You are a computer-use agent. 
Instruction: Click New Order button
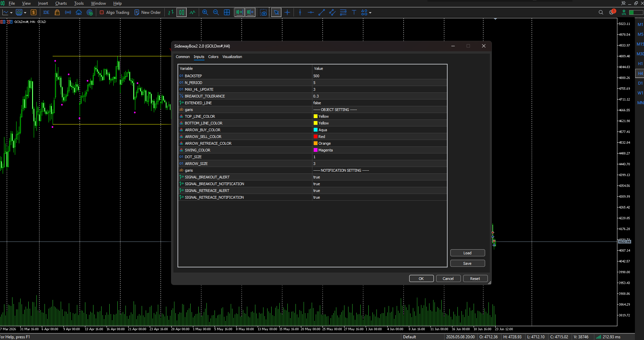pos(148,12)
